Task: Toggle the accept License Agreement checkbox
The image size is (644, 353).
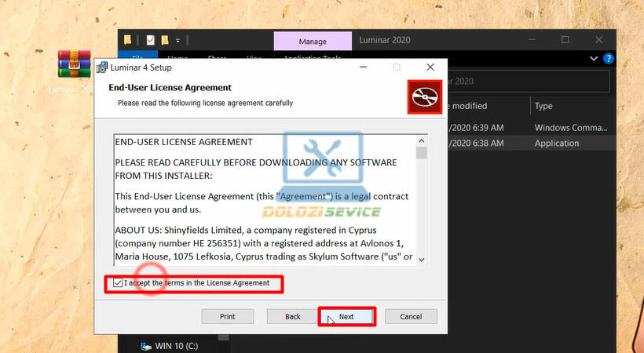Action: (x=118, y=283)
